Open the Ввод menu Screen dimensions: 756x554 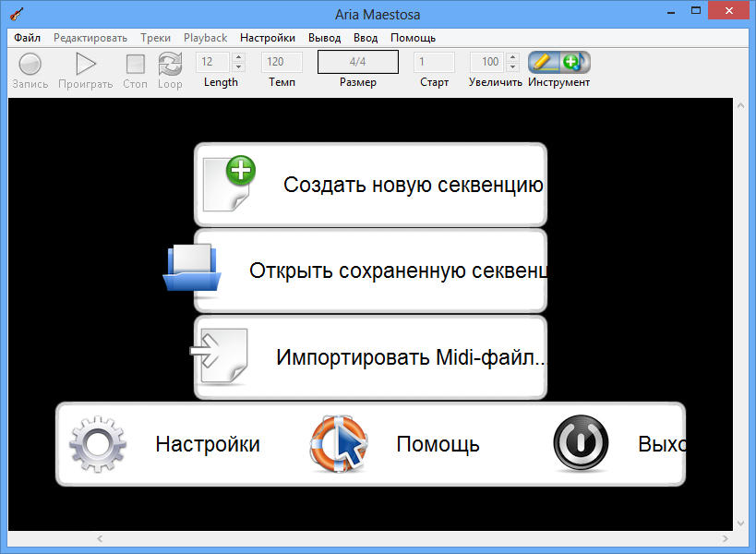[x=366, y=38]
